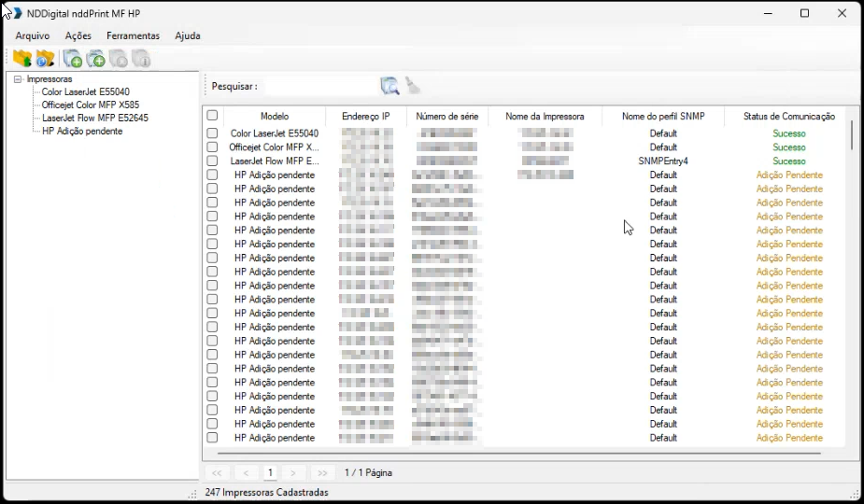Tick the LaserJet Flow MFP row checkbox
The width and height of the screenshot is (864, 504).
[x=212, y=161]
